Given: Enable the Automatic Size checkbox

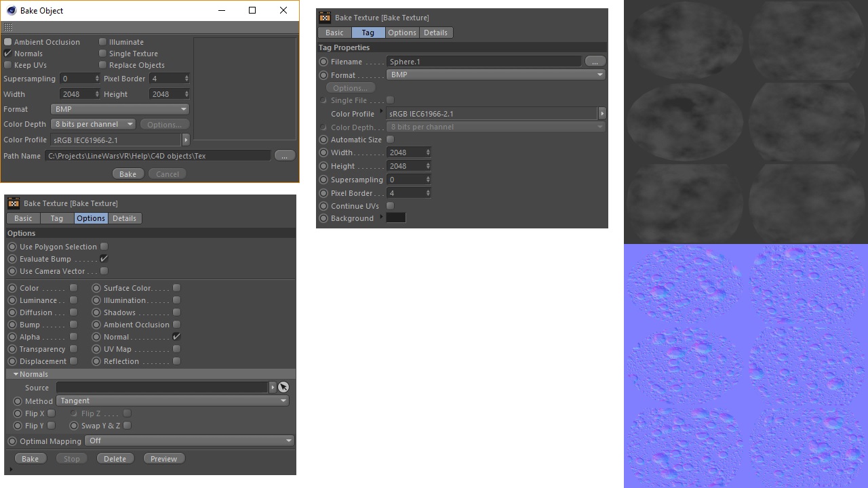Looking at the screenshot, I should (x=390, y=140).
